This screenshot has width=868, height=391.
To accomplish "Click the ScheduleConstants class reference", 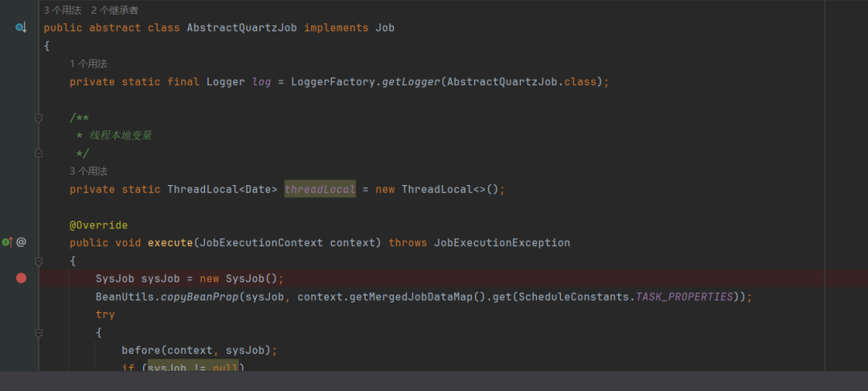I will (575, 297).
